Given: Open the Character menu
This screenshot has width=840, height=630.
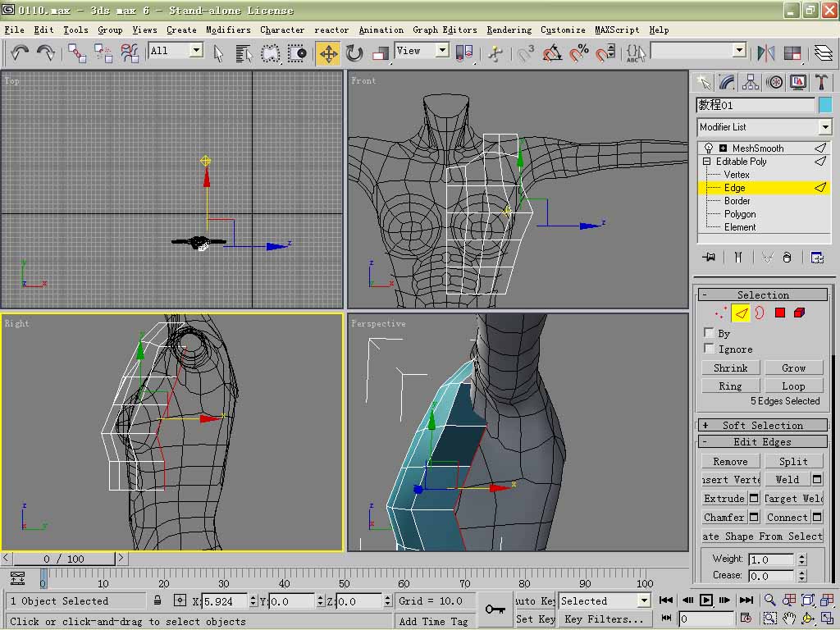Looking at the screenshot, I should pos(282,30).
